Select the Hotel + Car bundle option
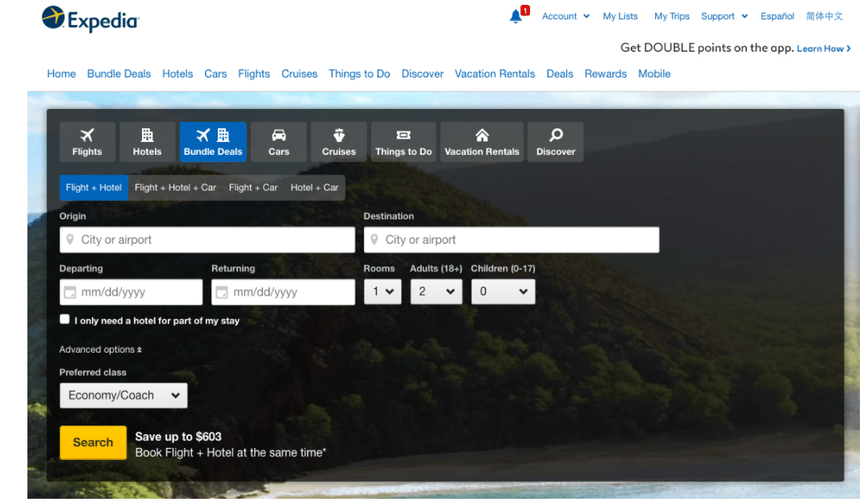This screenshot has height=502, width=868. point(314,187)
